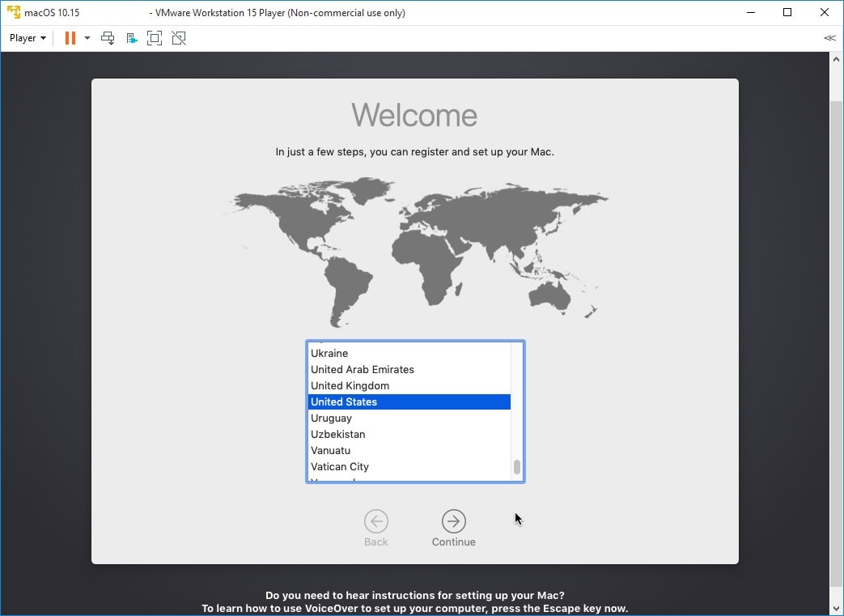The height and width of the screenshot is (616, 844).
Task: Click the Continue arrow icon
Action: click(453, 521)
